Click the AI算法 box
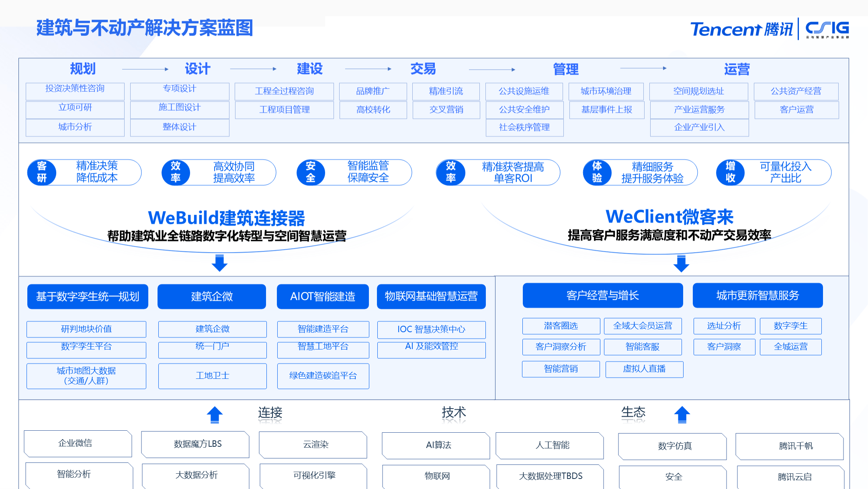 [436, 446]
